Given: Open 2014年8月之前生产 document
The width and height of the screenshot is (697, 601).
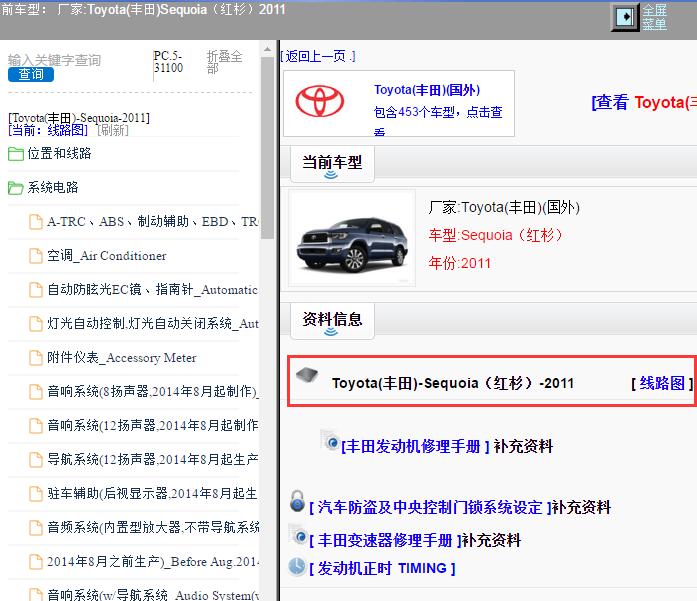Looking at the screenshot, I should tap(152, 561).
